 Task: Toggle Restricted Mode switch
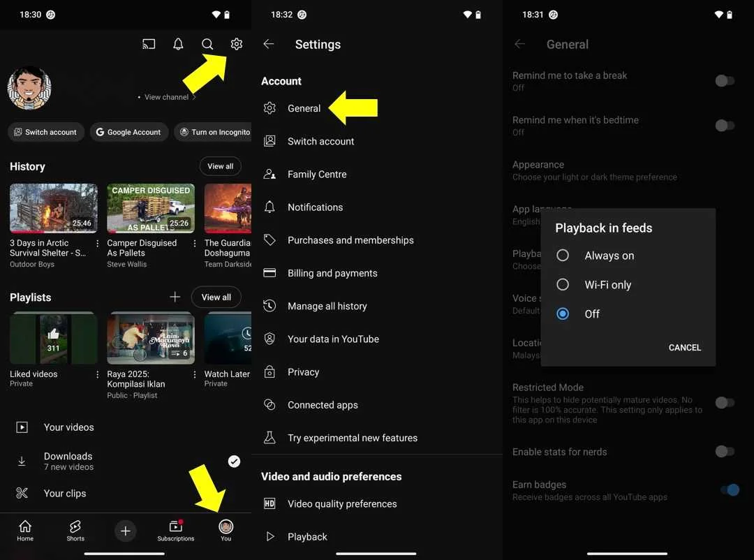[x=724, y=403]
